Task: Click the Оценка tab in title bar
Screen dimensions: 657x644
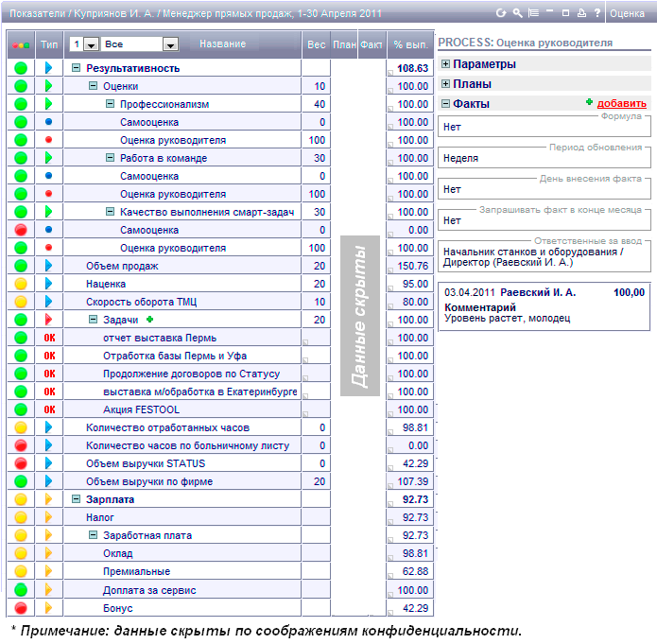Action: coord(627,13)
